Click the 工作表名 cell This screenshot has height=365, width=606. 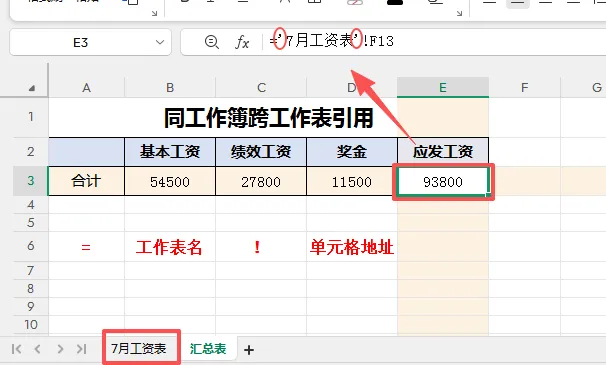170,246
